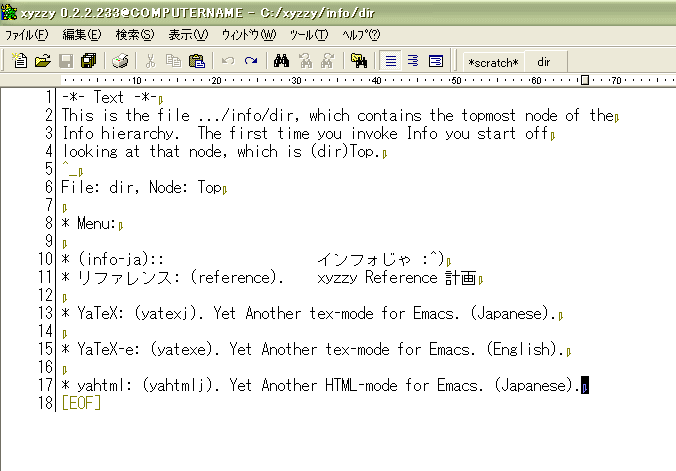676x471 pixels.
Task: Click the Print icon in toolbar
Action: click(120, 61)
